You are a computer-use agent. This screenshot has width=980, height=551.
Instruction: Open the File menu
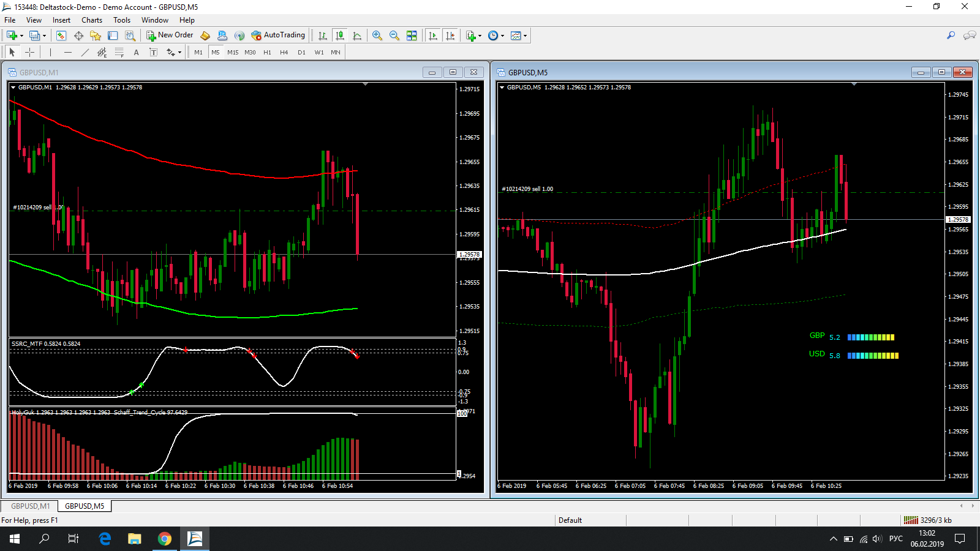coord(10,20)
